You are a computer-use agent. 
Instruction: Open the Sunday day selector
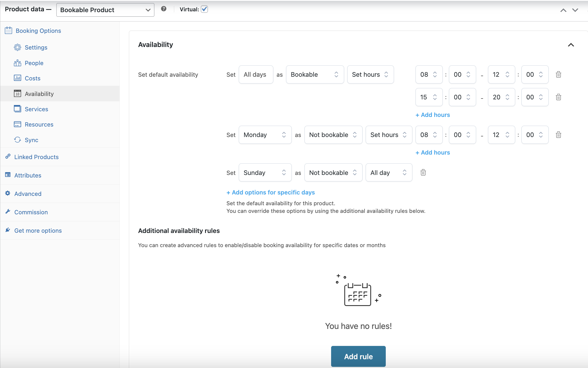click(x=265, y=172)
